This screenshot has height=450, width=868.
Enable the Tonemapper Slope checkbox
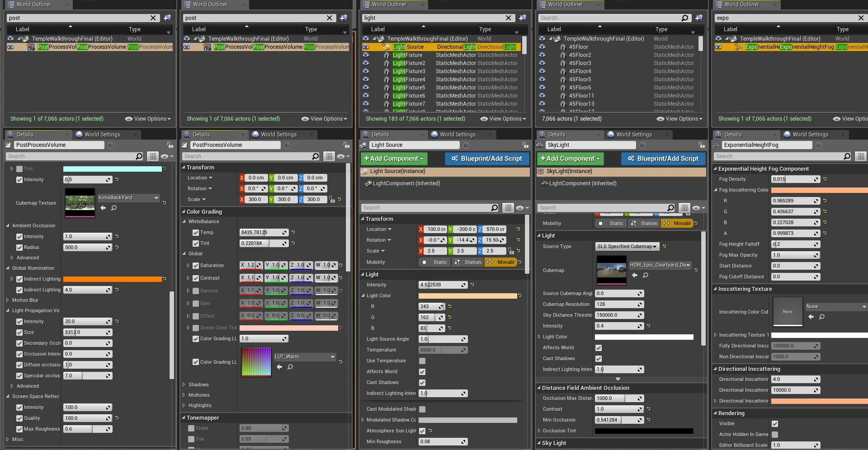tap(191, 428)
